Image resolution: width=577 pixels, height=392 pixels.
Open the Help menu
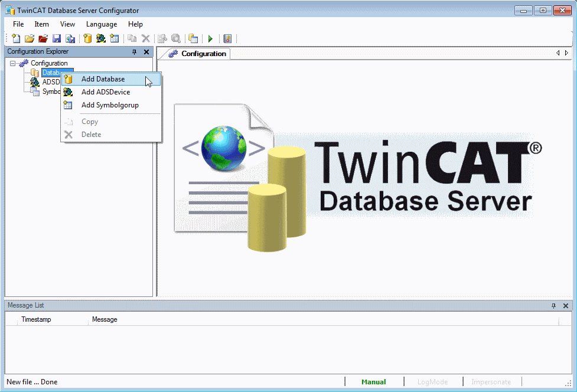(x=135, y=24)
